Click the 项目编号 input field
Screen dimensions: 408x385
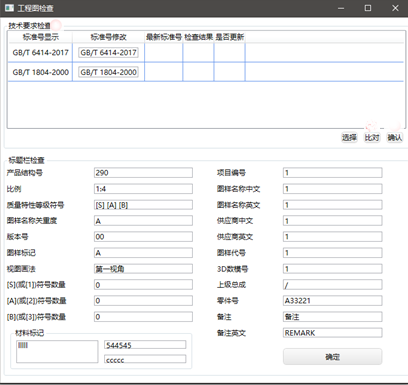coord(332,173)
